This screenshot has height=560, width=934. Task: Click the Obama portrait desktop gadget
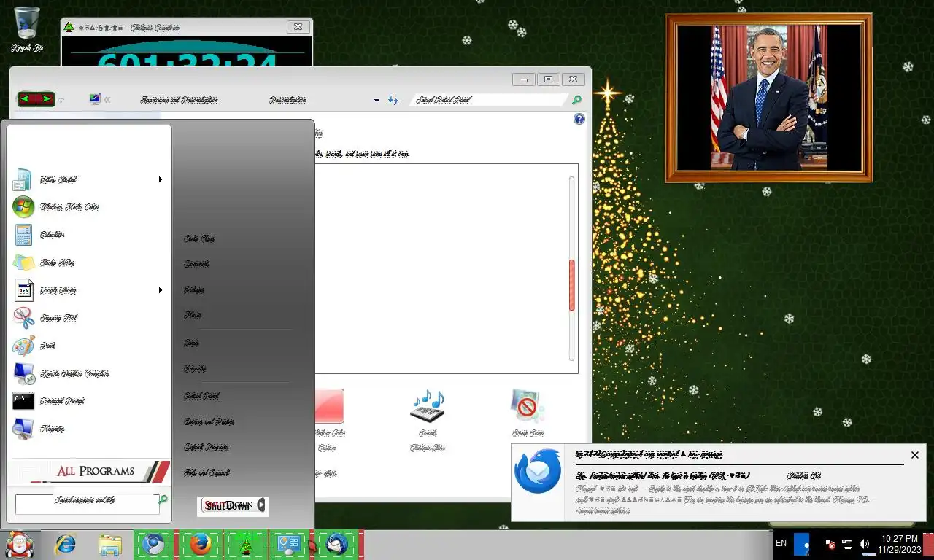(x=769, y=98)
